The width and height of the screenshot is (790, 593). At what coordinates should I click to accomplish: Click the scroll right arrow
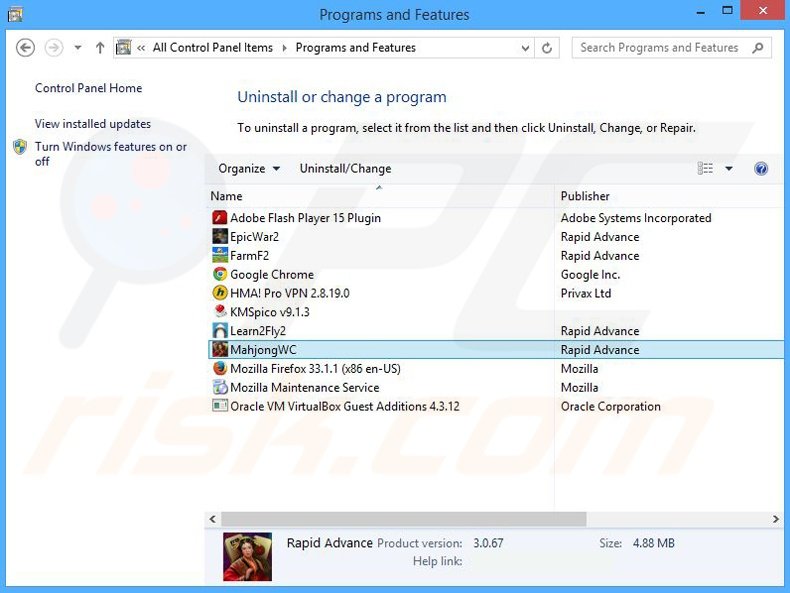click(775, 519)
